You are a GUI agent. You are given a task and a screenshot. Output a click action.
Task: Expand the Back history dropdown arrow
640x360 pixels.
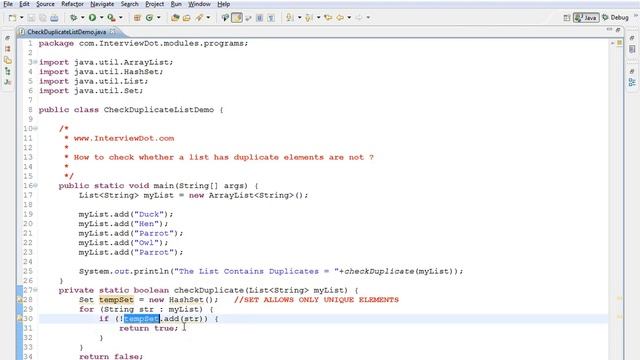[349, 18]
